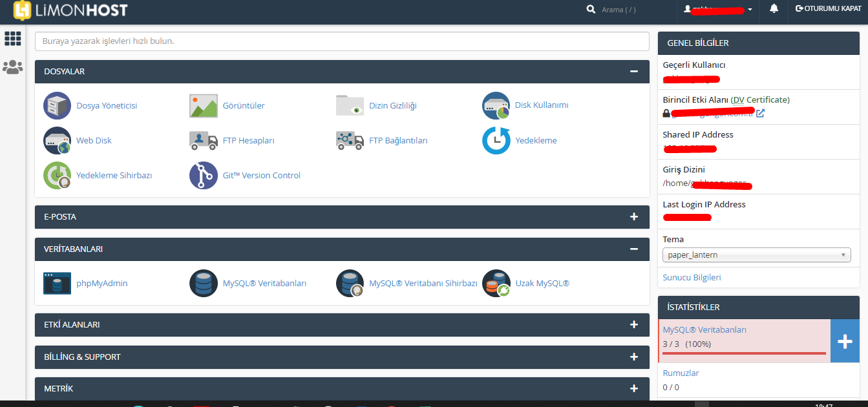Open the MySQL Veritabanları database icon

(x=204, y=283)
